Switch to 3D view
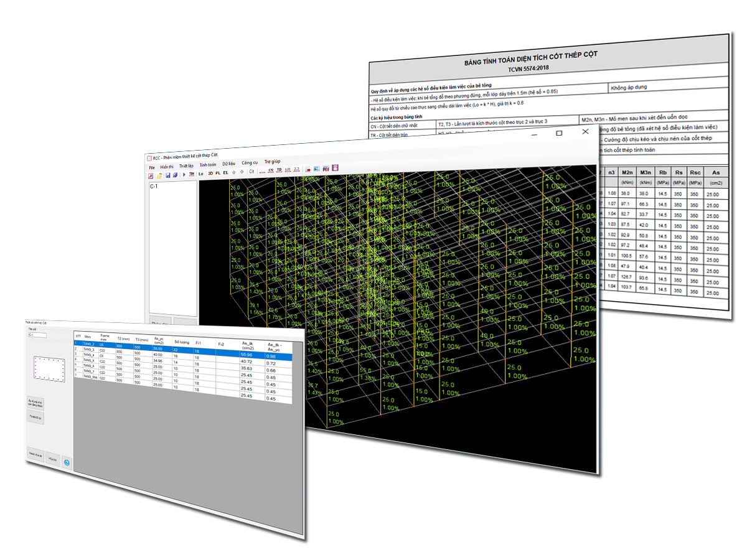 click(210, 173)
